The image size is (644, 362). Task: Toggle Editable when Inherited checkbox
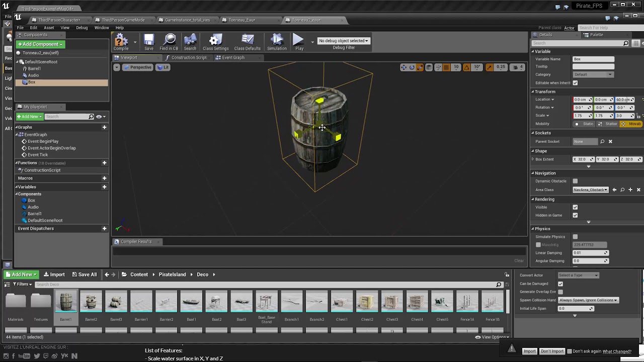pyautogui.click(x=575, y=83)
